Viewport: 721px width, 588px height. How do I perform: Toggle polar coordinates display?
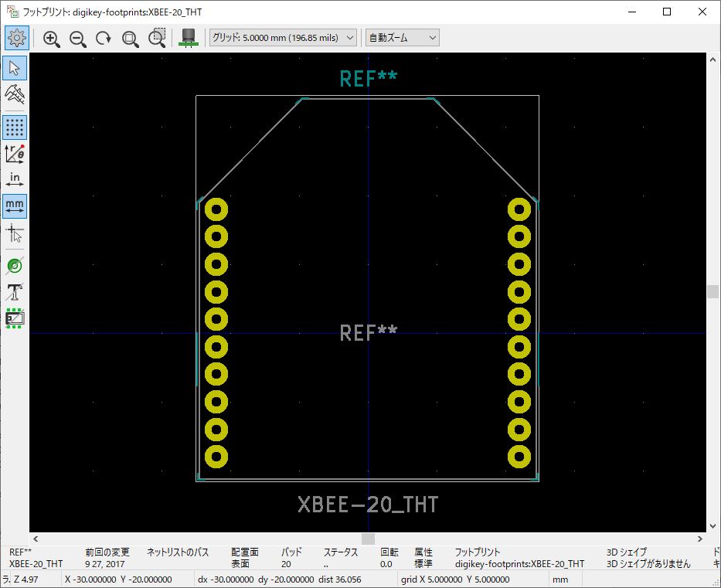point(15,154)
